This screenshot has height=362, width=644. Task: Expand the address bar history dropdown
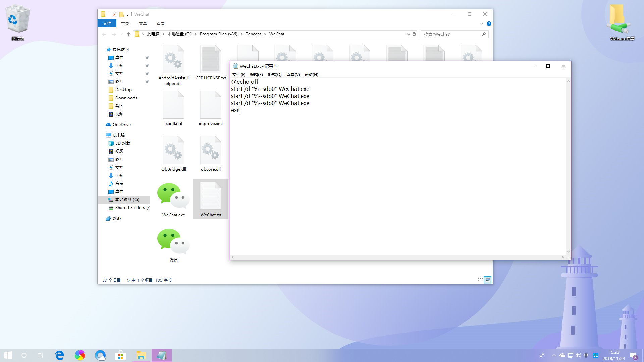point(408,34)
